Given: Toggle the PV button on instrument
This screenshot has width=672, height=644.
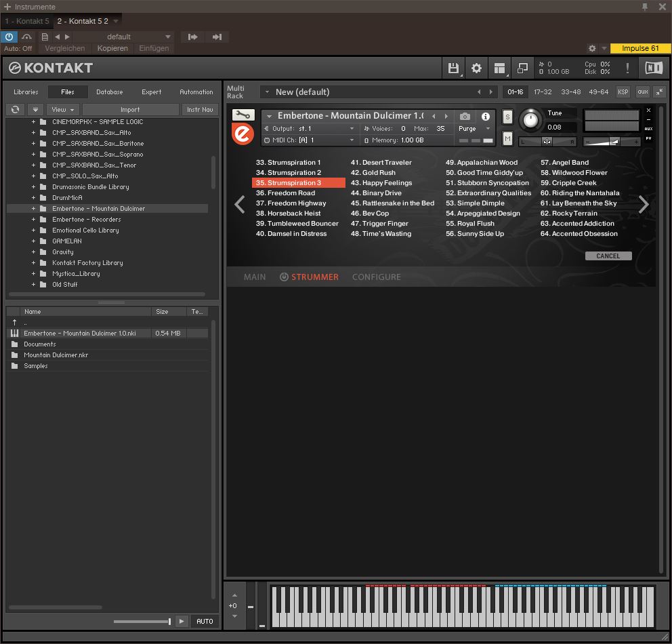Looking at the screenshot, I should pyautogui.click(x=648, y=138).
